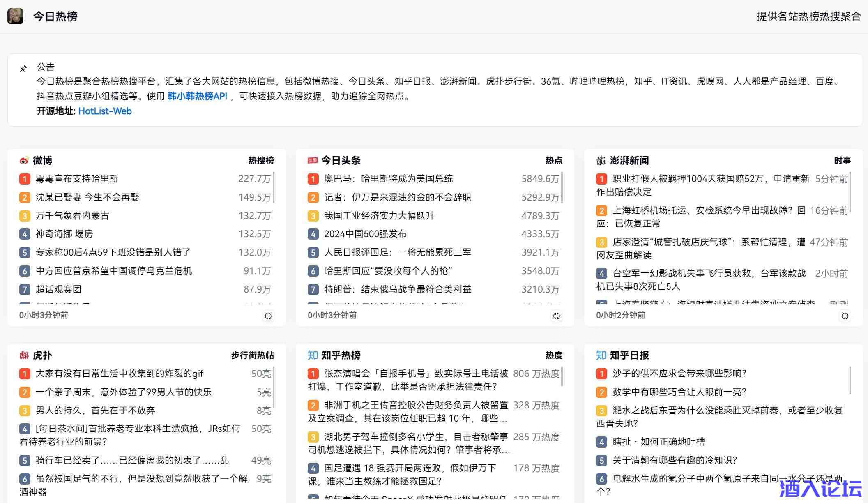Viewport: 868px width, 503px height.
Task: Click the 知乎热榜 logo icon
Action: coord(313,355)
